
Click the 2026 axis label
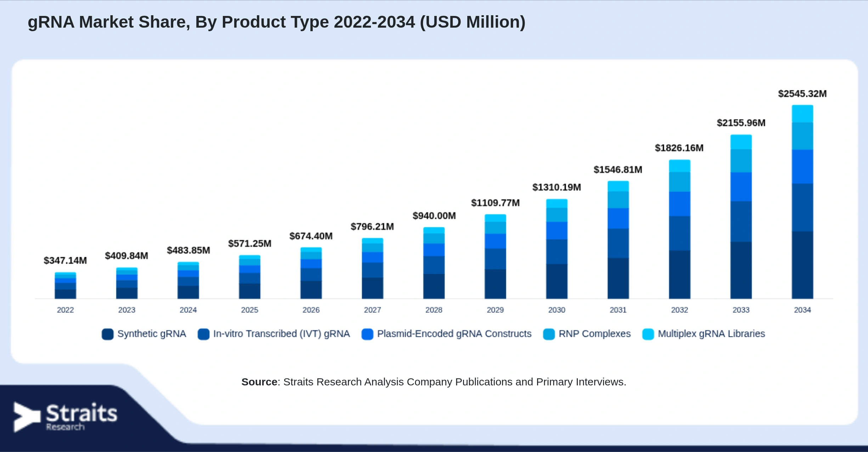tap(311, 310)
